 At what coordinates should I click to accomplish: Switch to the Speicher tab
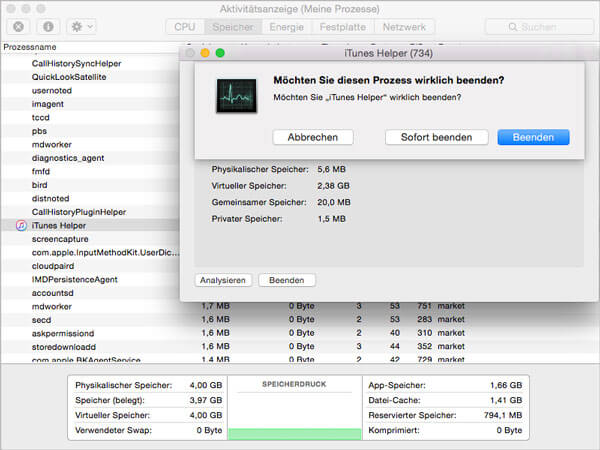click(x=233, y=27)
